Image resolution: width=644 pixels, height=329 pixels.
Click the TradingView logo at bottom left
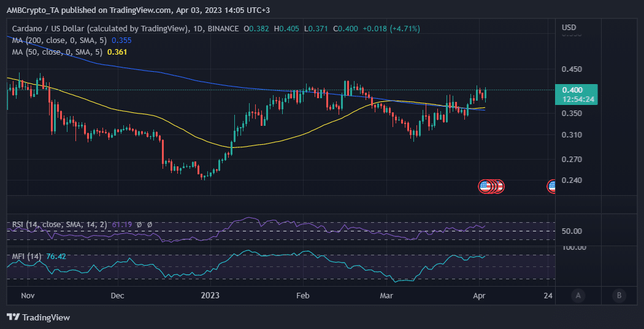pyautogui.click(x=39, y=317)
